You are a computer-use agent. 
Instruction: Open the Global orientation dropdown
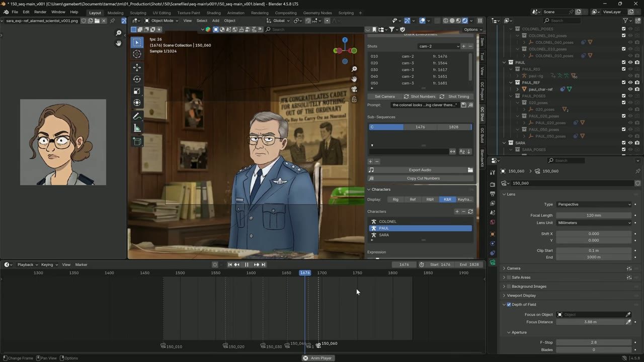(279, 21)
